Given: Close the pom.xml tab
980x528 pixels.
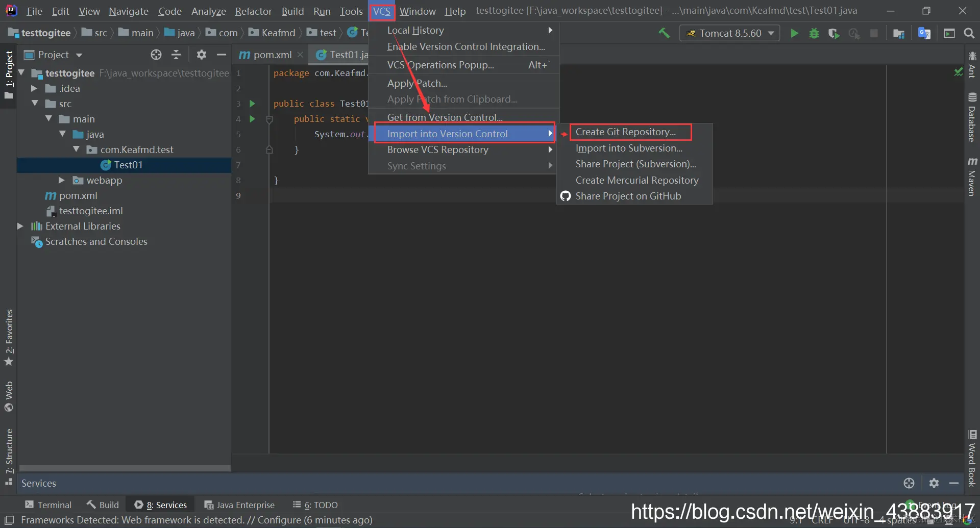Looking at the screenshot, I should (x=300, y=55).
